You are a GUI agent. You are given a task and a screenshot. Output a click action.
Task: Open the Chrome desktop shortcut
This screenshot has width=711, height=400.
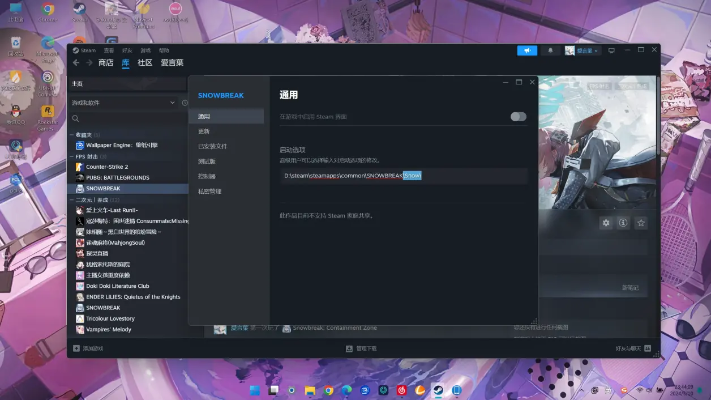click(48, 12)
